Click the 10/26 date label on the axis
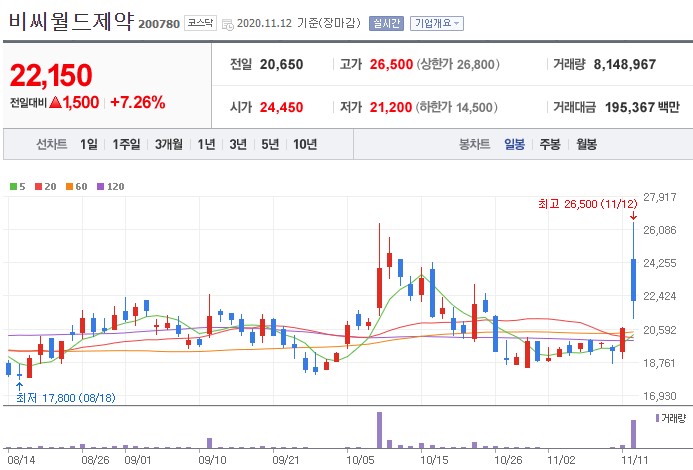The width and height of the screenshot is (693, 470). tap(508, 460)
